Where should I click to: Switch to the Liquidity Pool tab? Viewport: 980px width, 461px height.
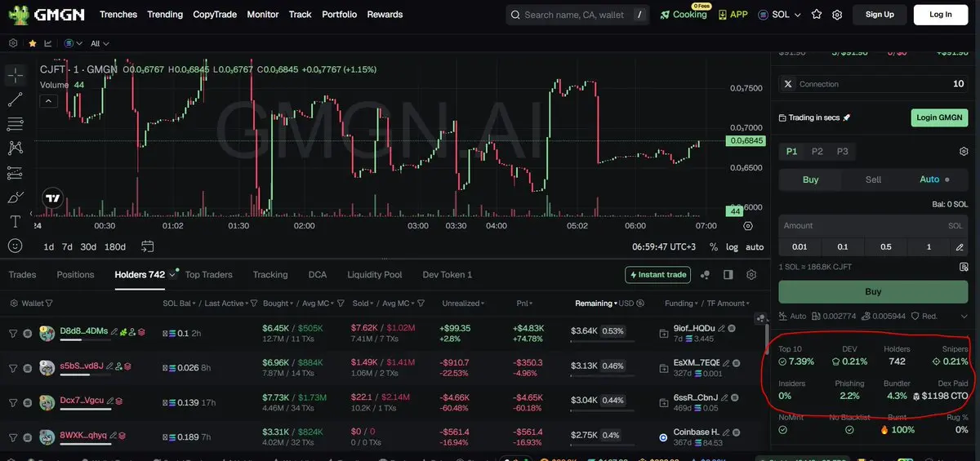pyautogui.click(x=374, y=275)
